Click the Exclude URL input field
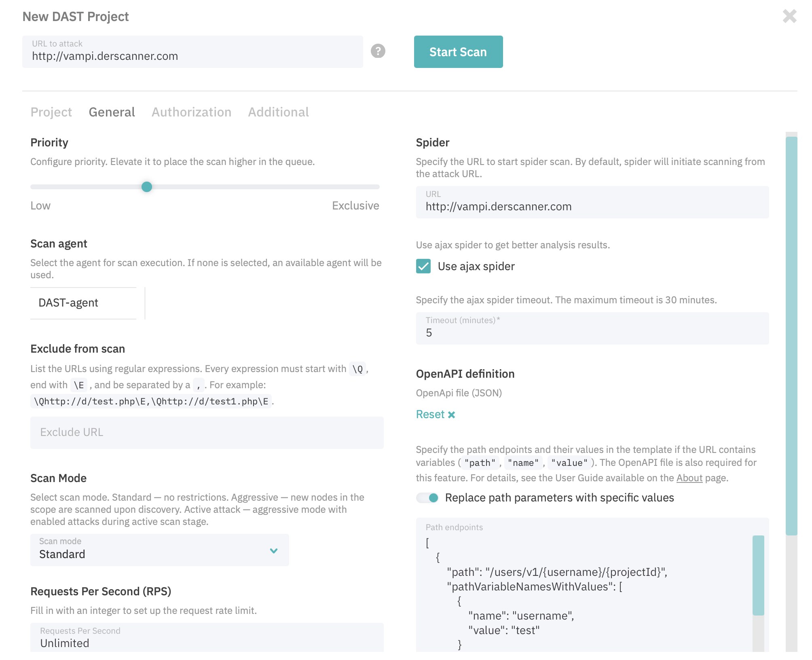812x660 pixels. 207,432
